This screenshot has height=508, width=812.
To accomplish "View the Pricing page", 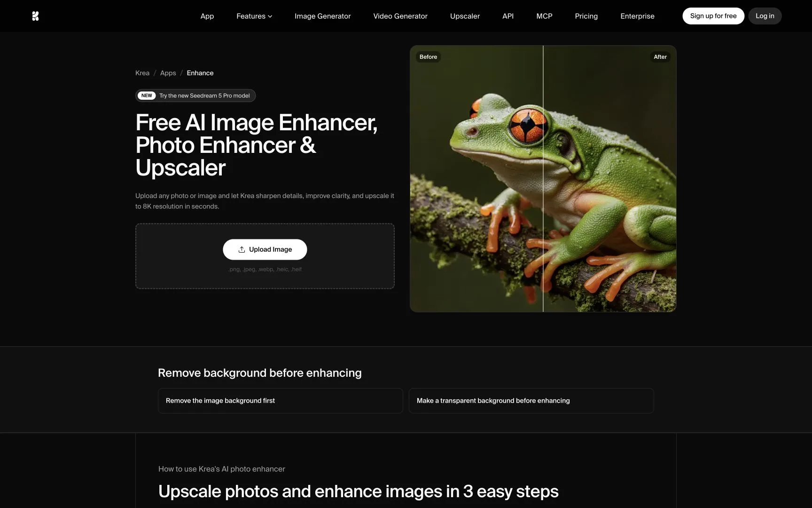I will [586, 16].
